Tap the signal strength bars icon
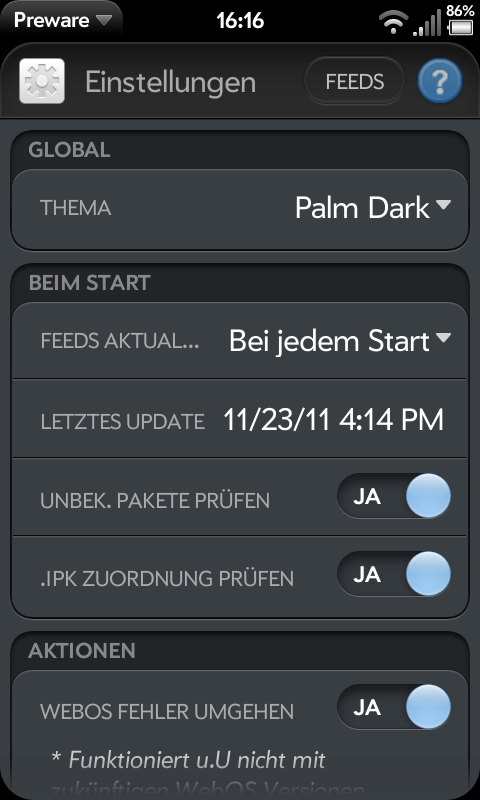 (x=427, y=23)
